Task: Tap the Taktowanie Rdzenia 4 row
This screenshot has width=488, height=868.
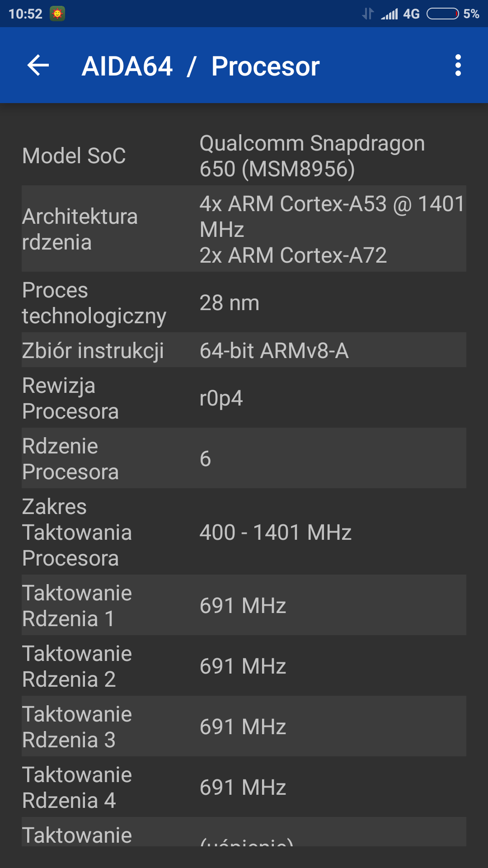Action: [x=244, y=787]
